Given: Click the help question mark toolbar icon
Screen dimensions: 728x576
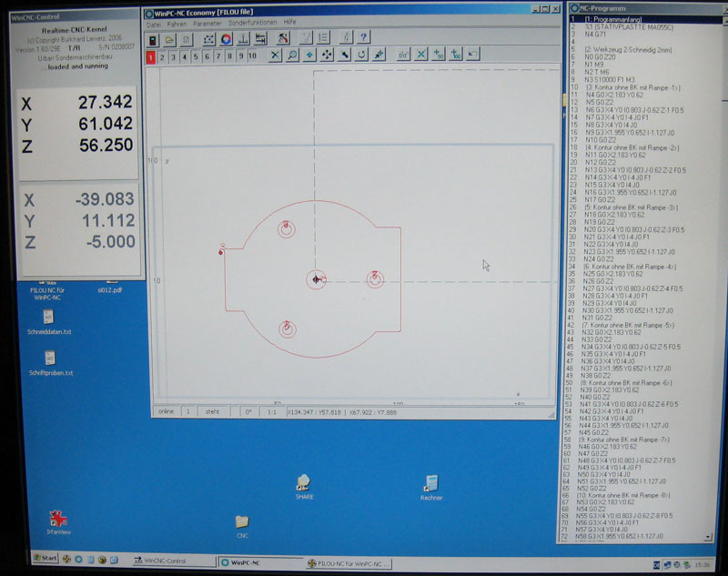Looking at the screenshot, I should click(x=363, y=38).
